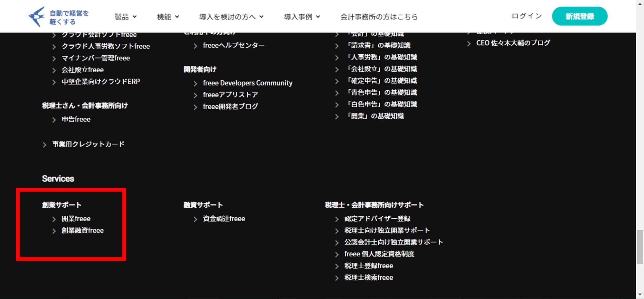644x299 pixels.
Task: Open 中堅企業向けクラウドERP link
Action: pos(101,82)
